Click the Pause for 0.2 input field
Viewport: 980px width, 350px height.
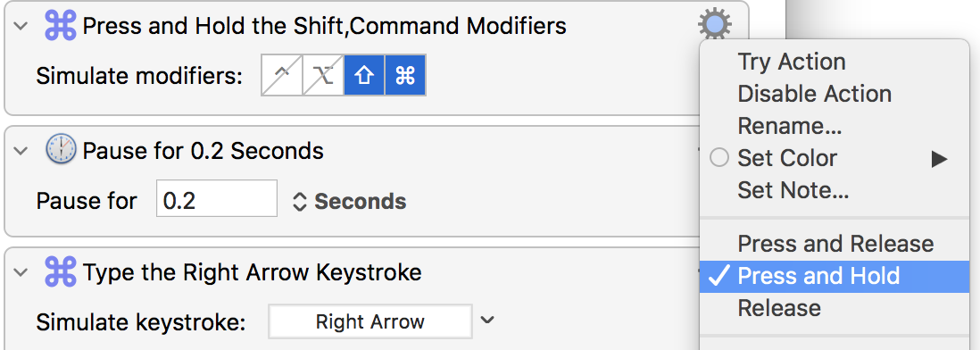point(216,199)
